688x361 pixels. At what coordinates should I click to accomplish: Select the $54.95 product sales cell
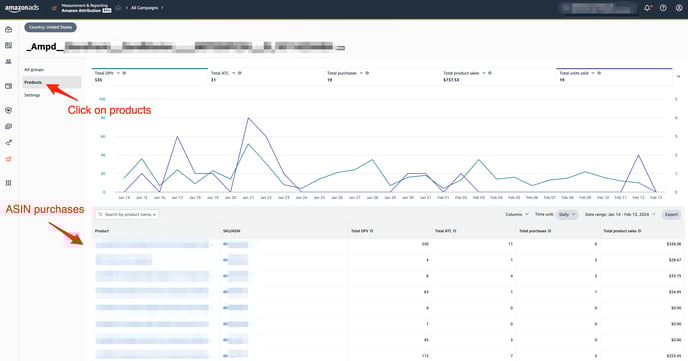pyautogui.click(x=675, y=292)
